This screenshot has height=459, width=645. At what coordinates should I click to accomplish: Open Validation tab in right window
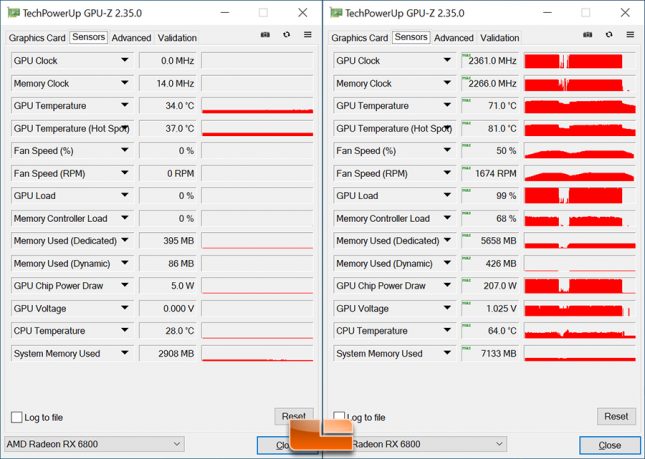coord(500,38)
